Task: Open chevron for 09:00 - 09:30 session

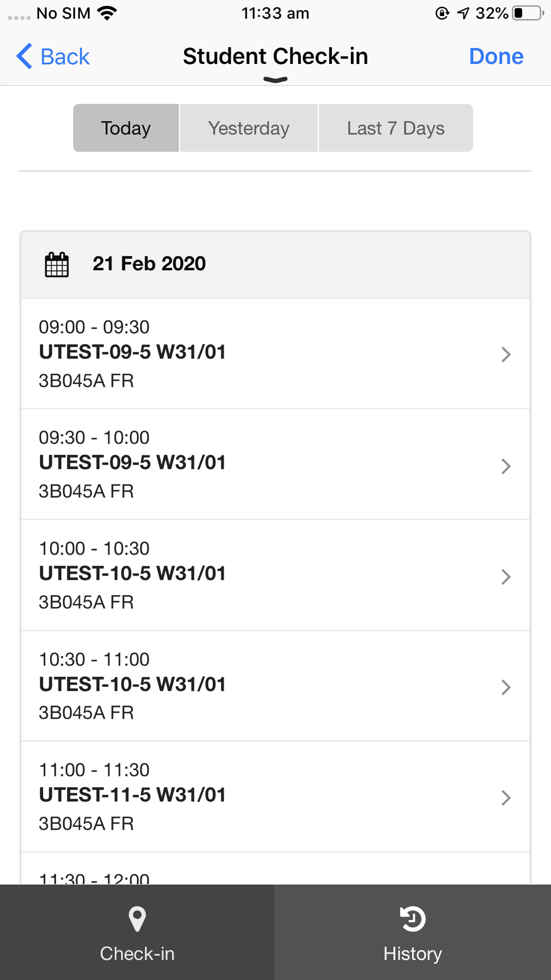Action: tap(506, 354)
